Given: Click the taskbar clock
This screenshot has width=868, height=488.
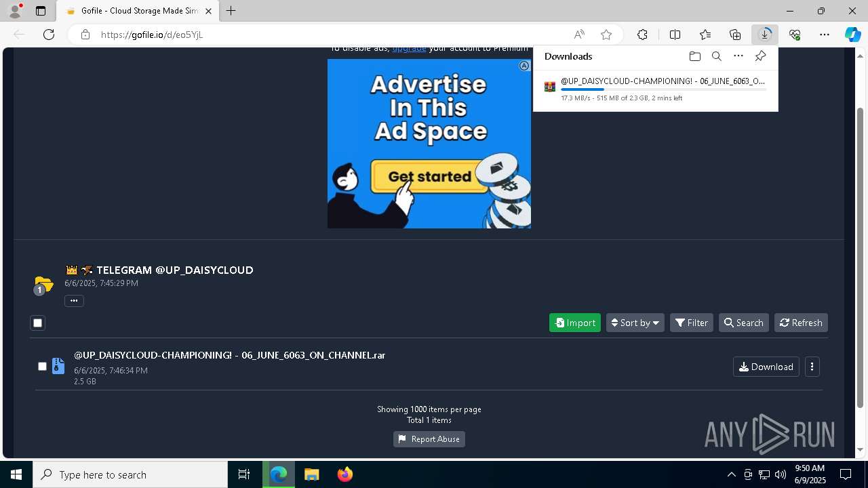Looking at the screenshot, I should (810, 474).
